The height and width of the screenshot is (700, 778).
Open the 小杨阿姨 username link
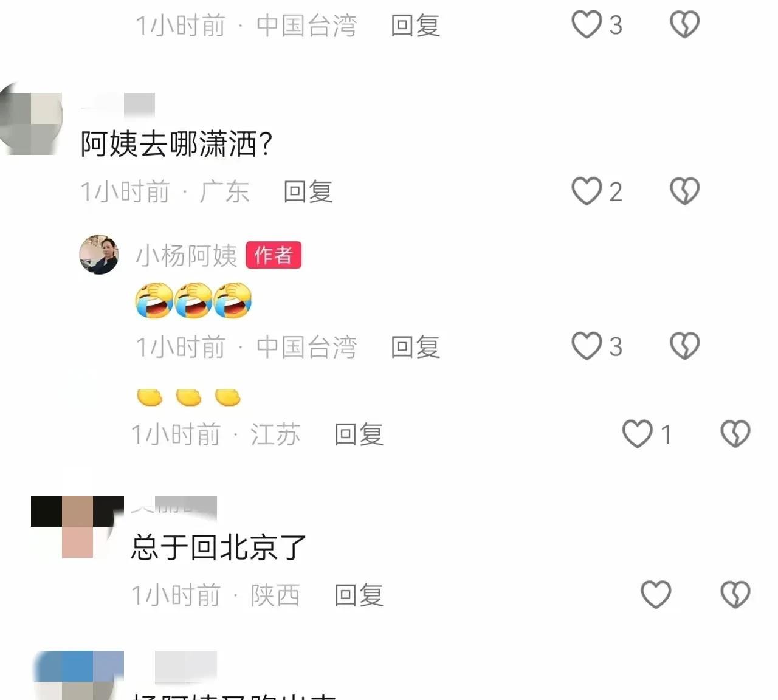coord(186,255)
